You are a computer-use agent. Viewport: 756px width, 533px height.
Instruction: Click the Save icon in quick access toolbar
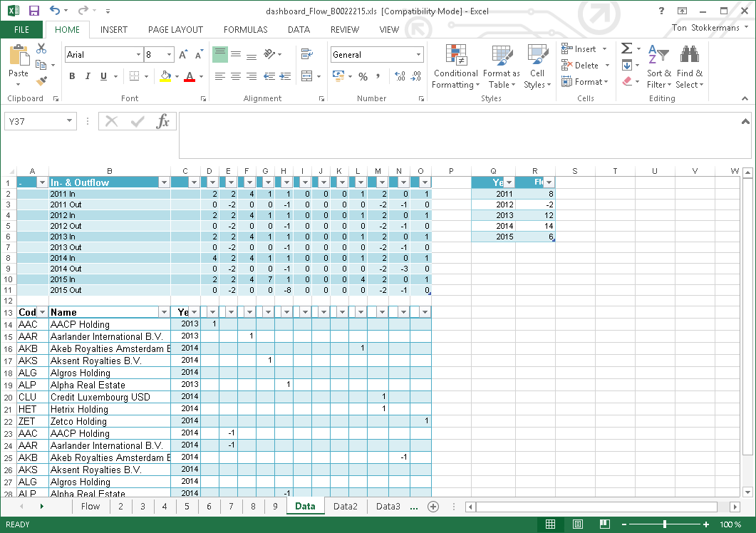click(33, 11)
